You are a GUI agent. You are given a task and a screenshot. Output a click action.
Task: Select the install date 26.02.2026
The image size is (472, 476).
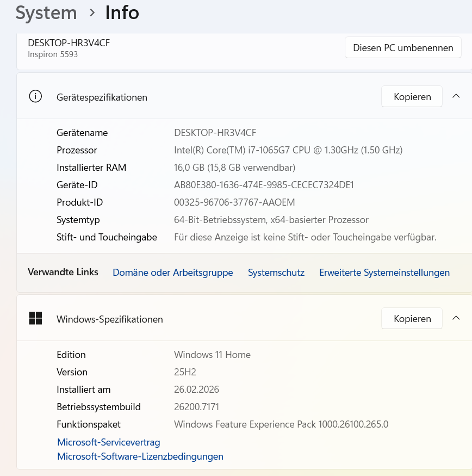196,389
